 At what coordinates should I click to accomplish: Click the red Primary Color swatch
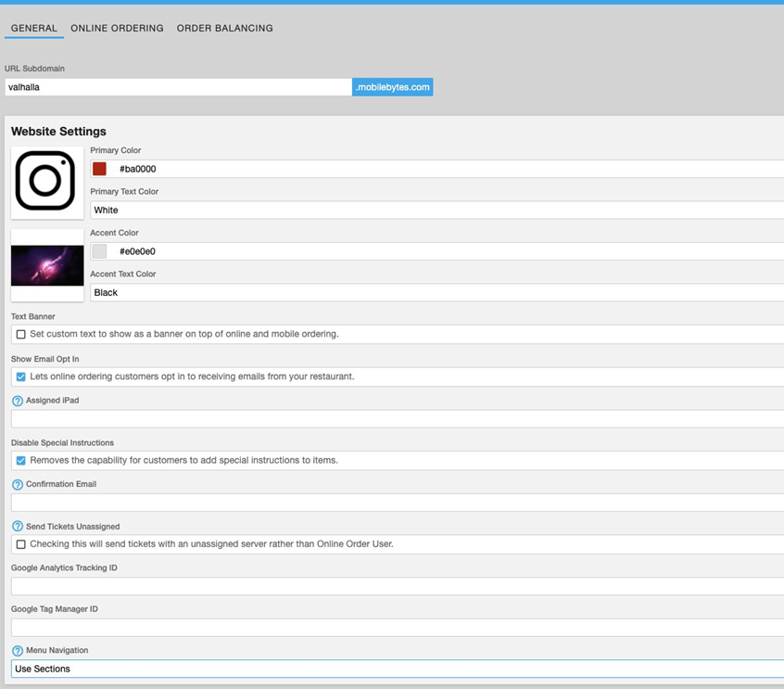point(99,169)
